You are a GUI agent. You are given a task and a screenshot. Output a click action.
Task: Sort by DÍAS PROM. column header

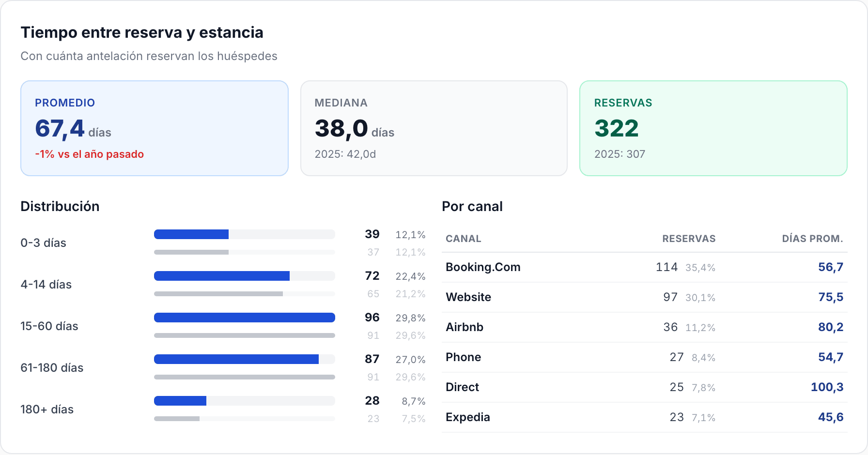pyautogui.click(x=812, y=239)
